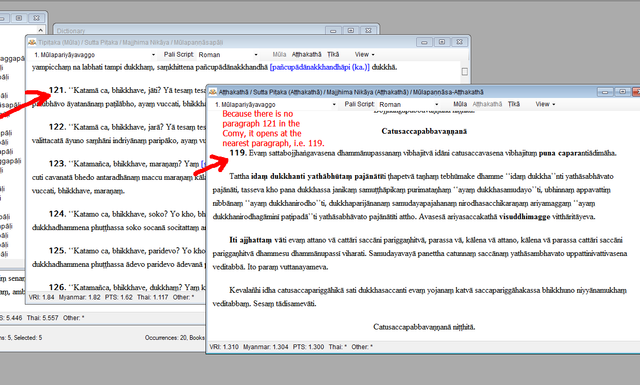Click Thai: 1.117 in the Tipitaka status bar
This screenshot has height=385, width=640.
(153, 297)
